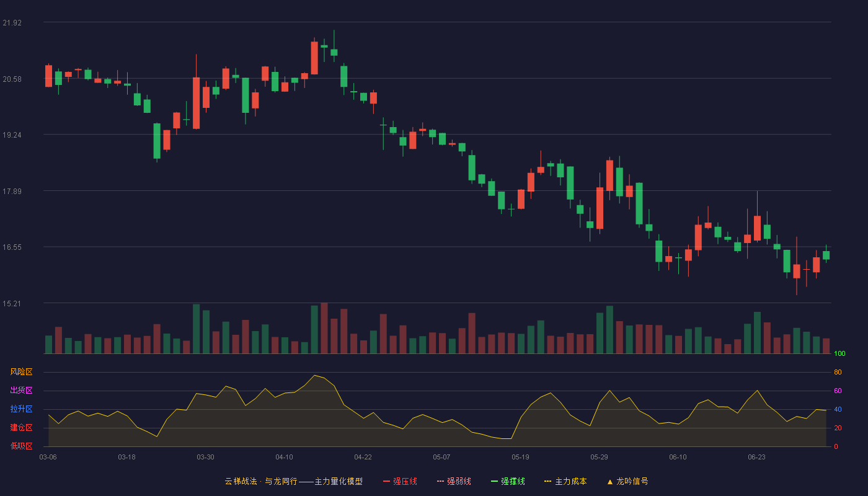Image resolution: width=868 pixels, height=496 pixels.
Task: Click the 建仓区 zone label
Action: [x=21, y=428]
